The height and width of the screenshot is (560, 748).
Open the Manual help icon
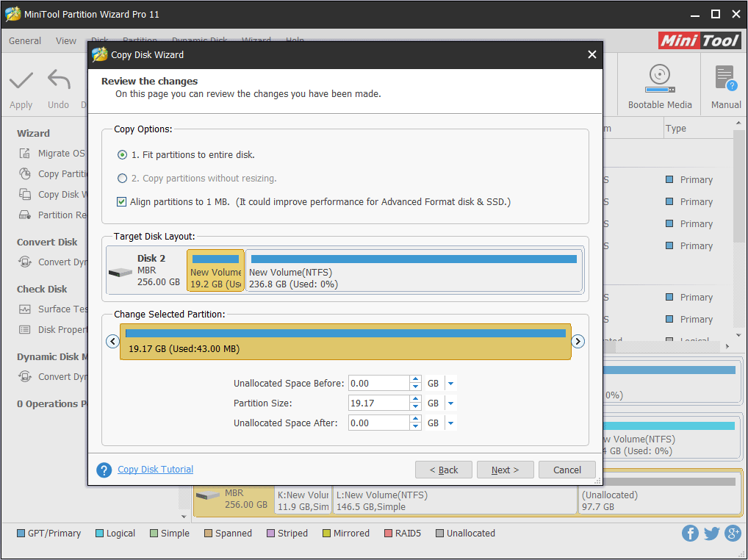(725, 78)
